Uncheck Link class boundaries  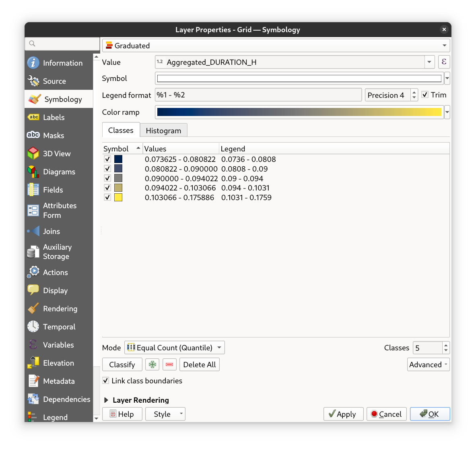click(106, 381)
